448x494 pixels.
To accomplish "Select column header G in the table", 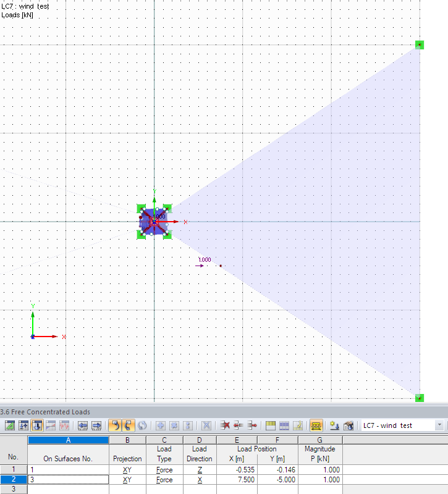I will (x=320, y=440).
